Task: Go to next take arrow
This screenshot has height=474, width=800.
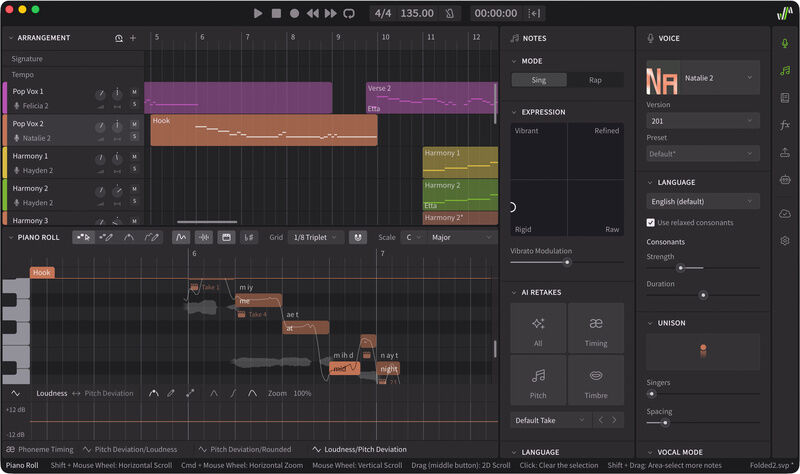Action: (615, 420)
